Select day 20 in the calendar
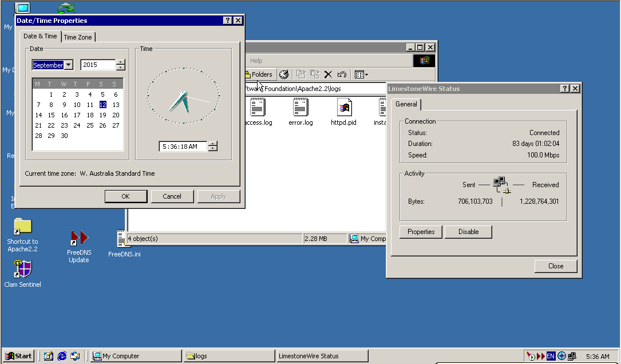 click(116, 115)
